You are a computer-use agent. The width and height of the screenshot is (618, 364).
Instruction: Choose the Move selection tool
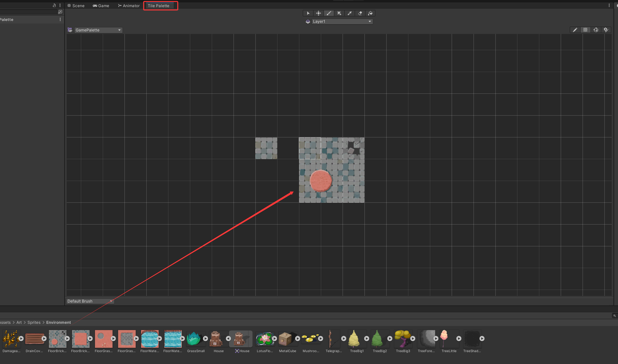point(319,13)
